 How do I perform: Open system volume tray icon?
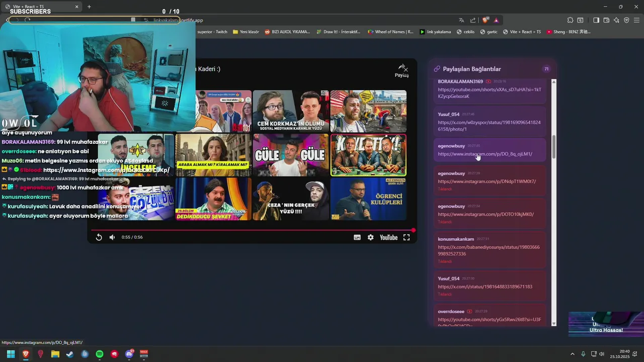(602, 354)
